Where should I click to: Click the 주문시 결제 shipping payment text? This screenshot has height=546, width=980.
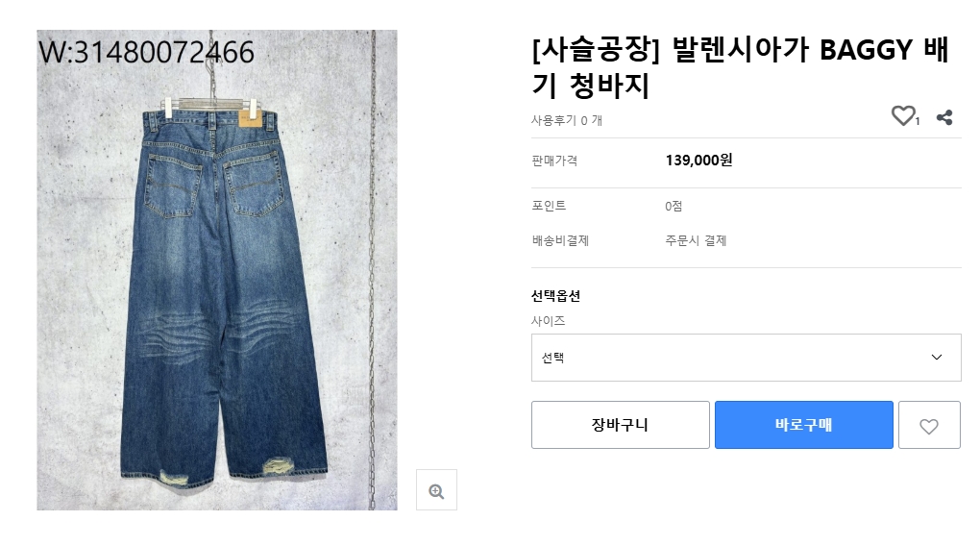tap(696, 240)
